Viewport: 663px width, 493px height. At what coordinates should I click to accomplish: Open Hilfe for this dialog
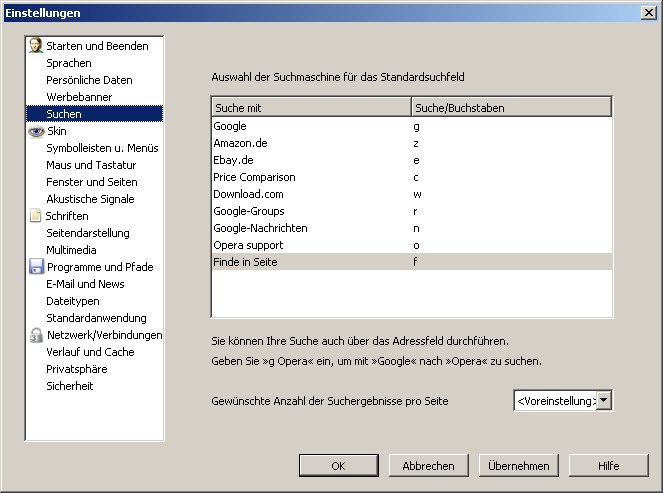[608, 466]
